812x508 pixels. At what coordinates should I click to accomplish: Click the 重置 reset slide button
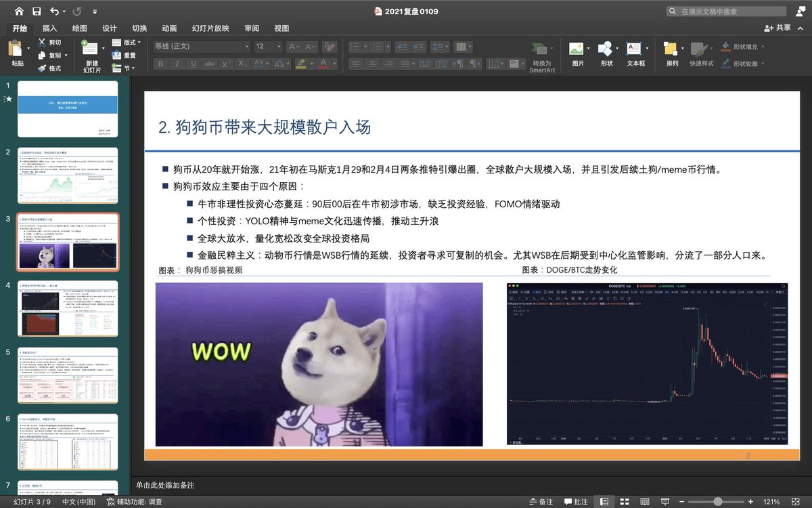coord(123,56)
